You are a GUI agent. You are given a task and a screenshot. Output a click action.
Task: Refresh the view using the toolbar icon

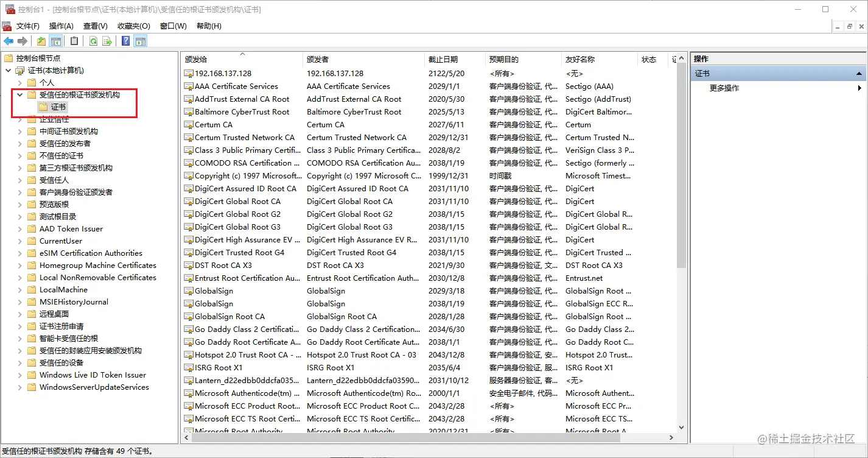pos(93,41)
